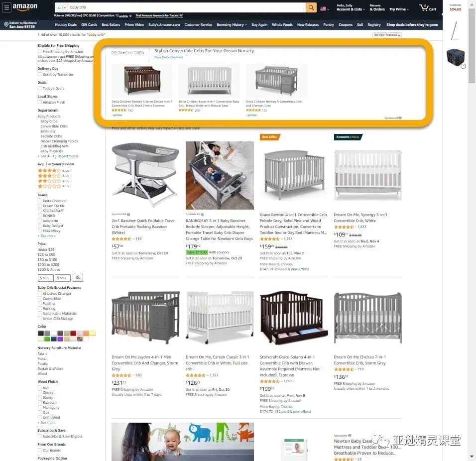Image resolution: width=476 pixels, height=461 pixels.
Task: Select the red color swatch filter
Action: click(73, 333)
